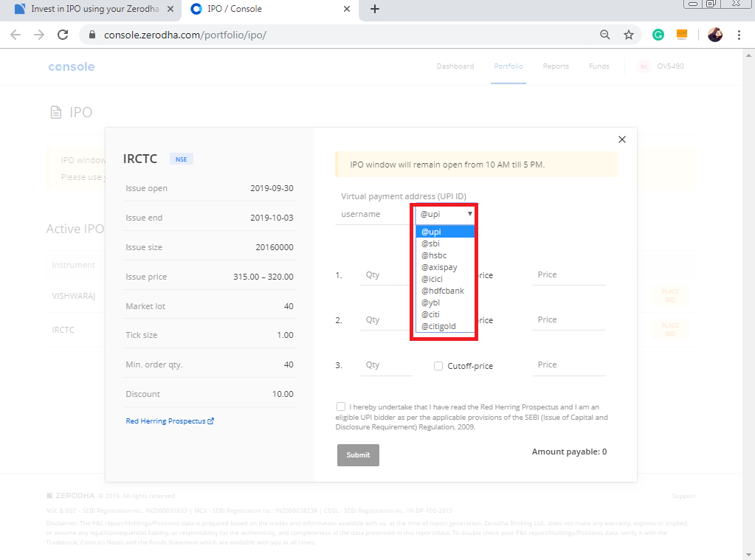Reload the page with the refresh icon
755x560 pixels.
[x=63, y=35]
